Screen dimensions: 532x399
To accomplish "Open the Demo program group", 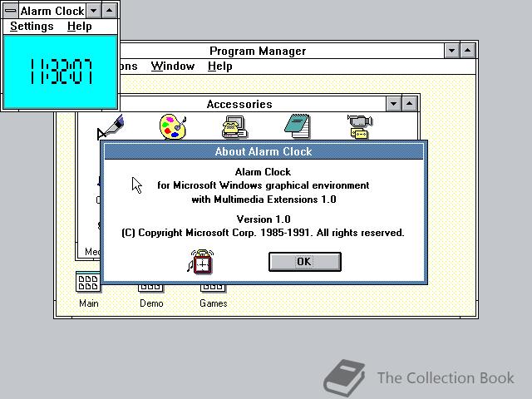I will coord(151,296).
